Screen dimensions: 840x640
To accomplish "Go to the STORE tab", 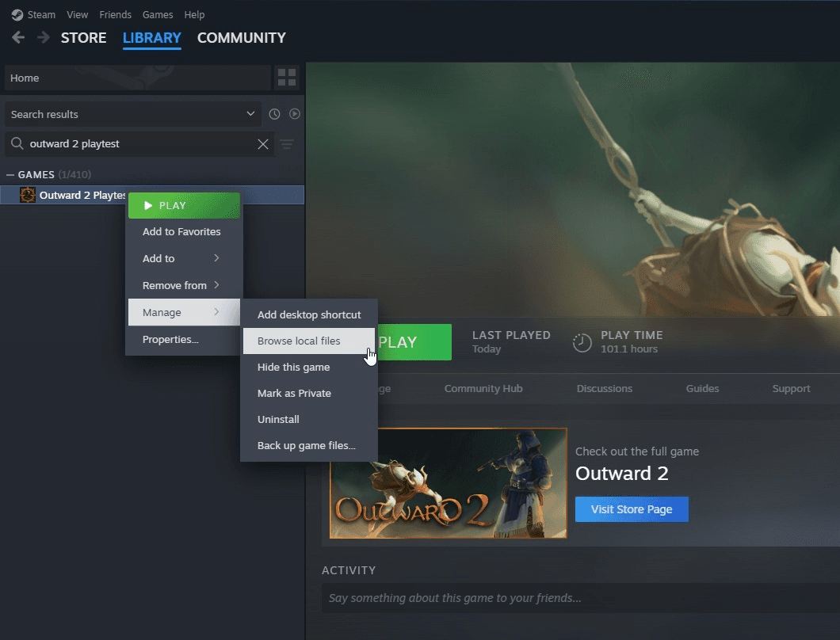I will 83,37.
